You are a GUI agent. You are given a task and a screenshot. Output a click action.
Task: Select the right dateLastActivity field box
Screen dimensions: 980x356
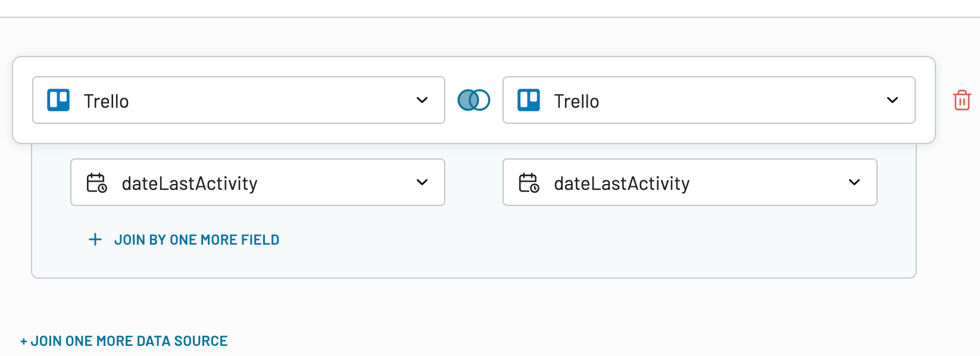(x=689, y=182)
